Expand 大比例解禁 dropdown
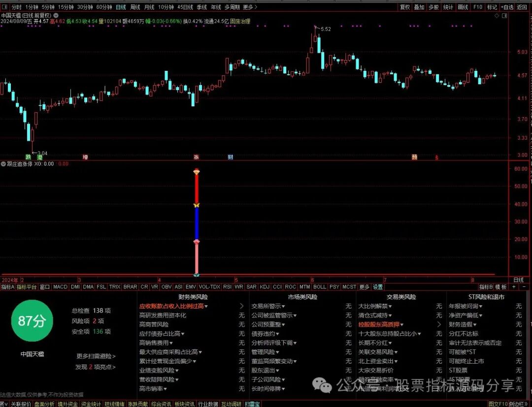The image size is (532, 407). [375, 306]
